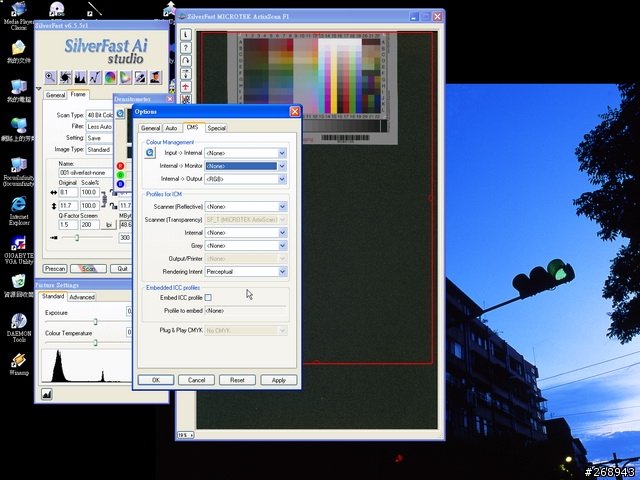The image size is (640, 480).
Task: Click the pipette tool beside the graduate icon
Action: pyautogui.click(x=140, y=77)
